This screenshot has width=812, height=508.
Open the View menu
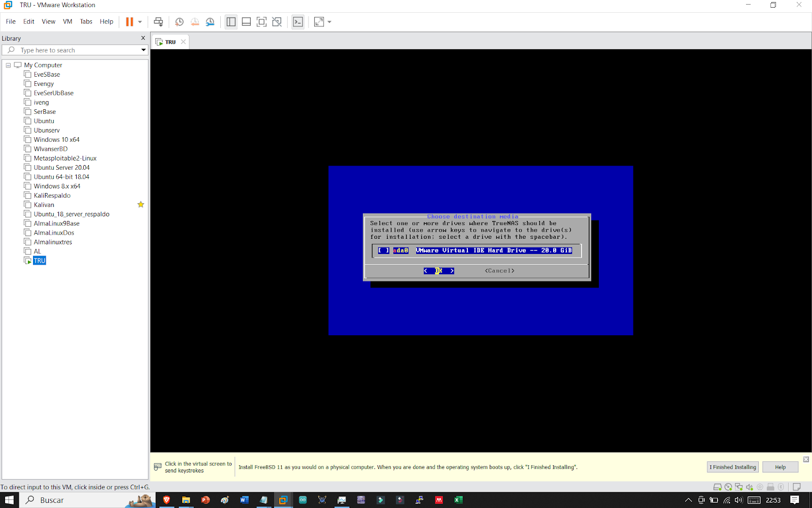coord(49,21)
